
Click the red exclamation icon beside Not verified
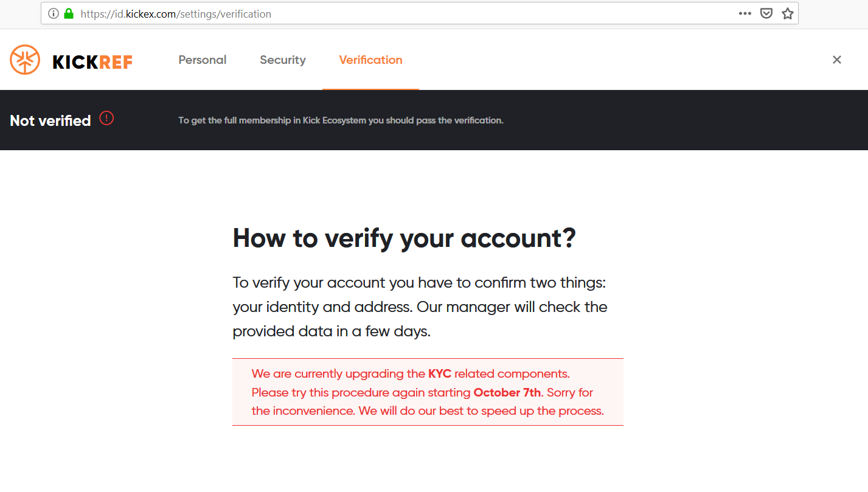[106, 118]
